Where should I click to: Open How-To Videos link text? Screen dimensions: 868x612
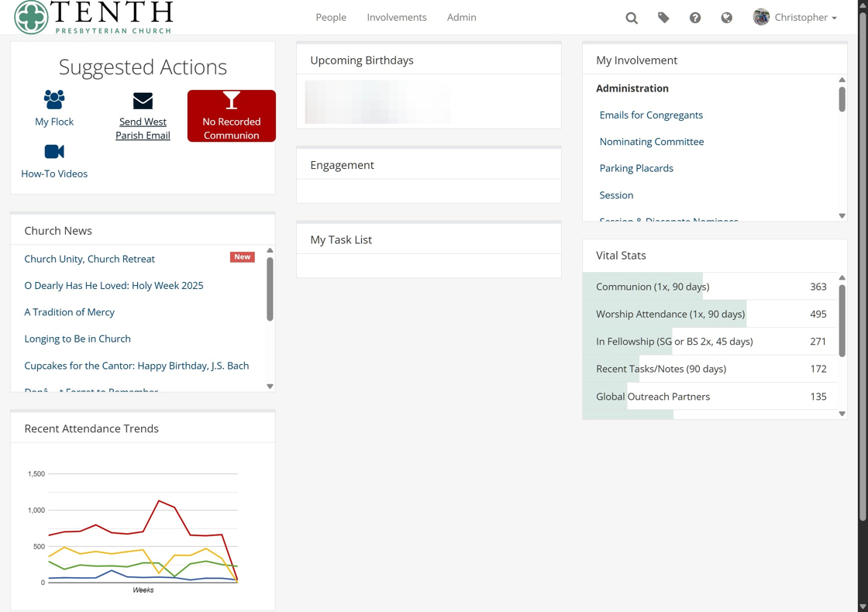click(54, 174)
